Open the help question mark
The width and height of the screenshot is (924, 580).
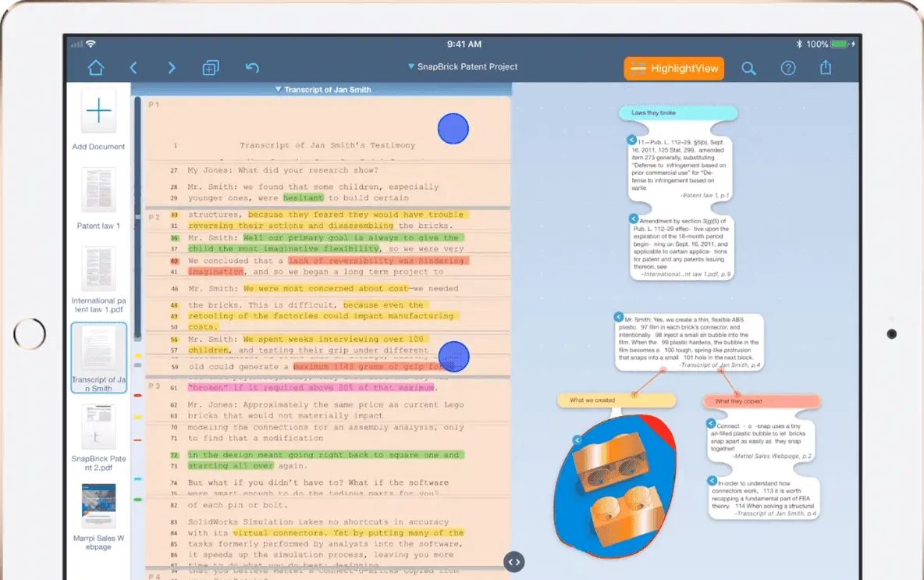click(x=788, y=69)
